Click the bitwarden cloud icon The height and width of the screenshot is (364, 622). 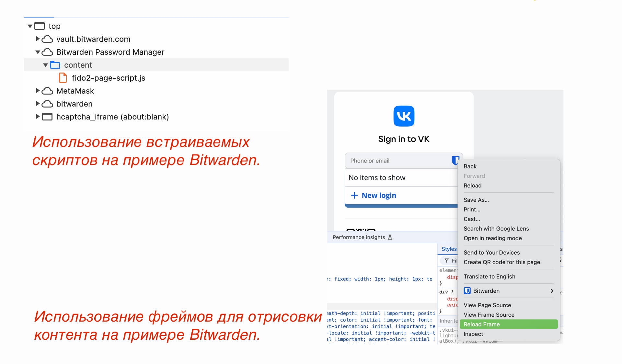coord(47,104)
